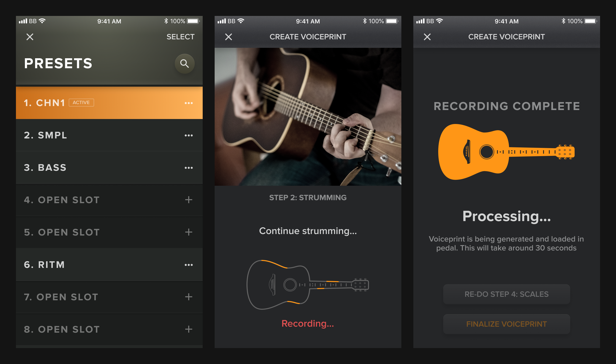This screenshot has height=364, width=616.
Task: Close the strumming voiceprint screen
Action: pyautogui.click(x=229, y=37)
